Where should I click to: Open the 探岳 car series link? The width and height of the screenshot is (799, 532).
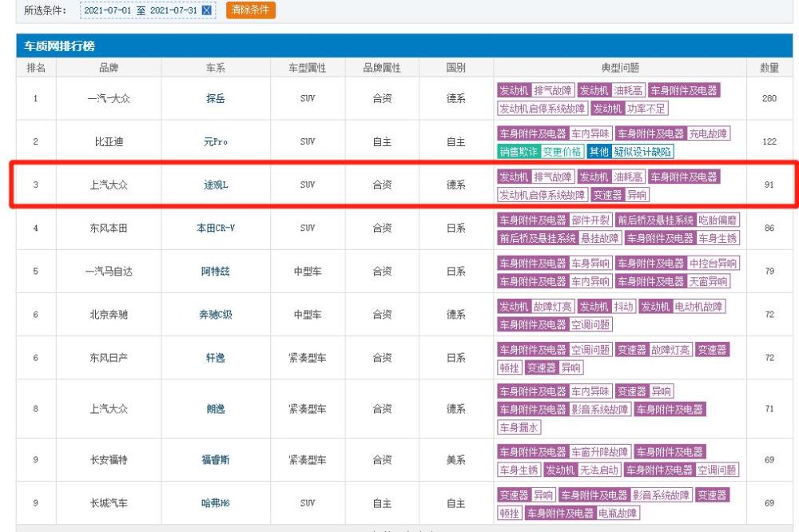point(216,98)
